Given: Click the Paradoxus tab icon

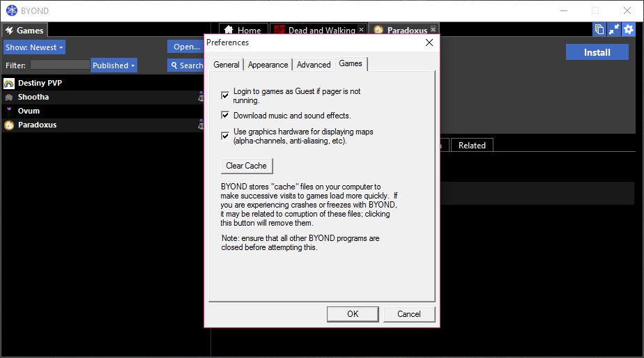Looking at the screenshot, I should tap(378, 30).
